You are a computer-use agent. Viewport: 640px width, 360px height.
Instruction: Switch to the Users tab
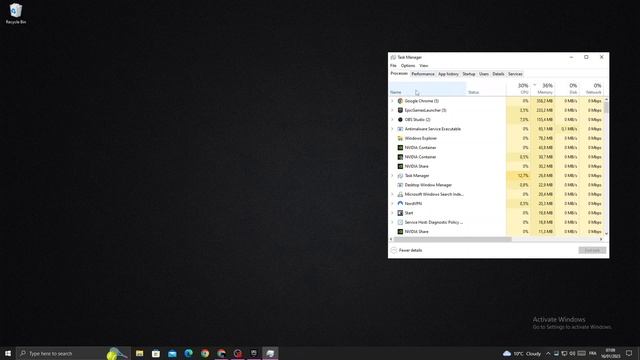(484, 74)
